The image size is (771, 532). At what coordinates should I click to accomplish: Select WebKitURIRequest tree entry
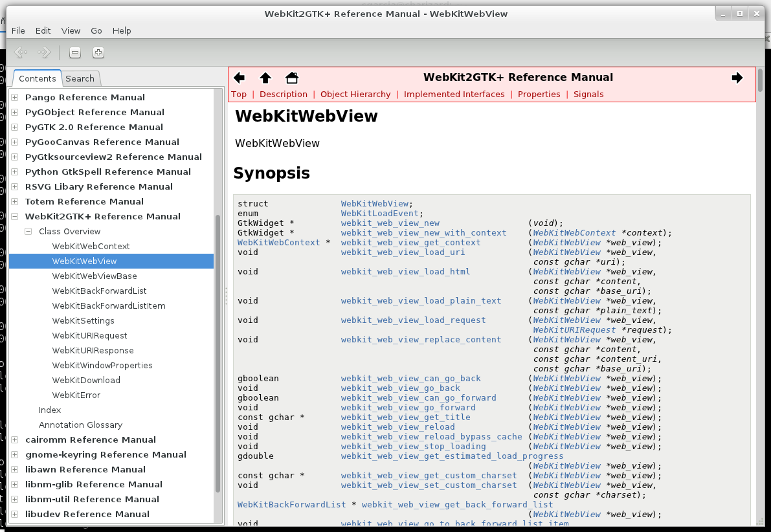point(89,335)
